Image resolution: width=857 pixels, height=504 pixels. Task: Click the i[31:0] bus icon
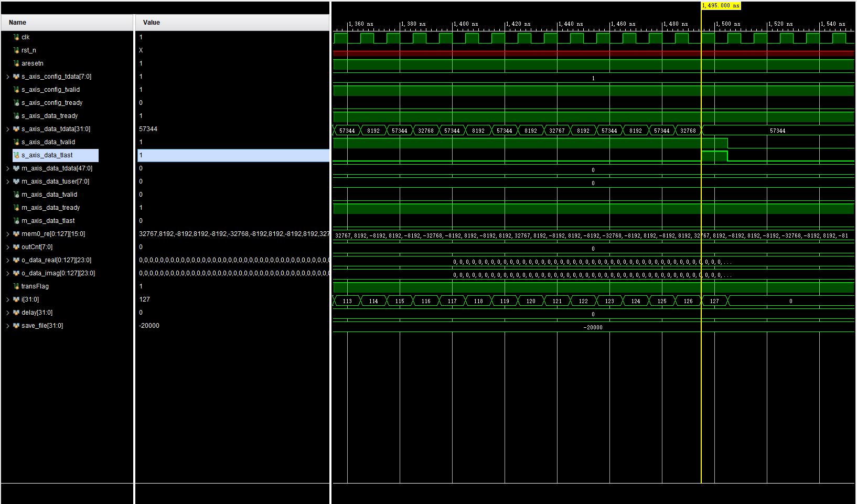click(16, 299)
